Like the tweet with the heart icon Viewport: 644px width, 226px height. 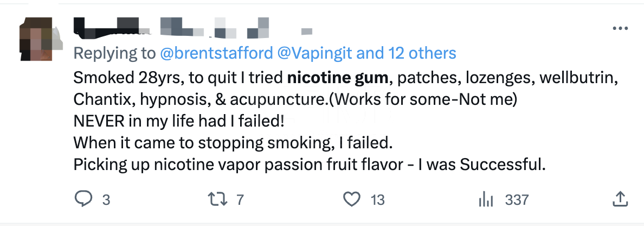click(352, 199)
